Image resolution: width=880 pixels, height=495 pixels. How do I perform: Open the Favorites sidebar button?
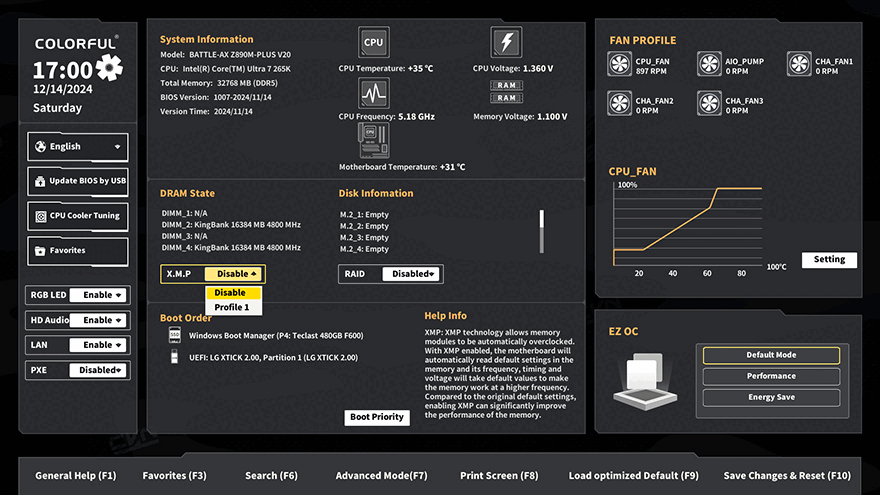tap(77, 251)
